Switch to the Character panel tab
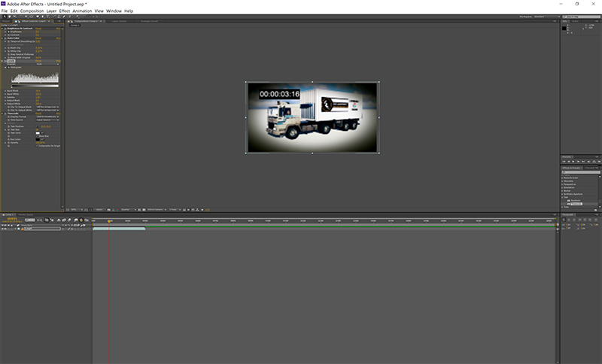The width and height of the screenshot is (602, 364). click(x=591, y=168)
